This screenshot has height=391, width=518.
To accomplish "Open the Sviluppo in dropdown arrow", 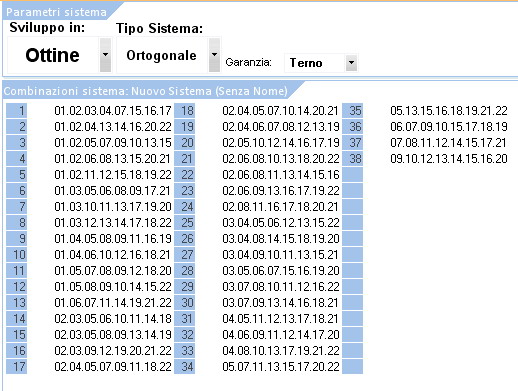I will (105, 55).
